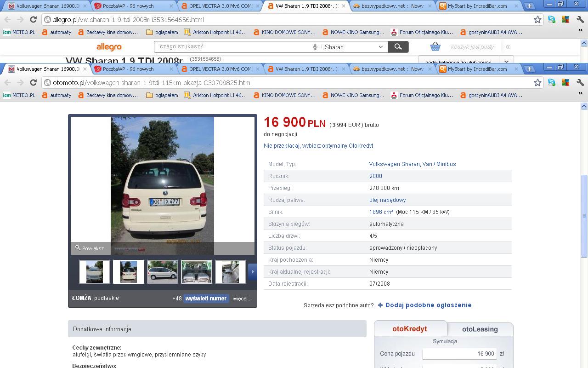
Task: Click the allegro logo
Action: tap(109, 47)
